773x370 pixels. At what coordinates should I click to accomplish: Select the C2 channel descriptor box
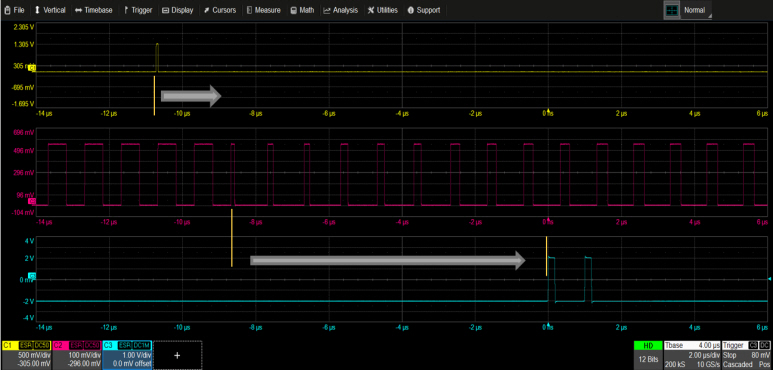pos(77,355)
